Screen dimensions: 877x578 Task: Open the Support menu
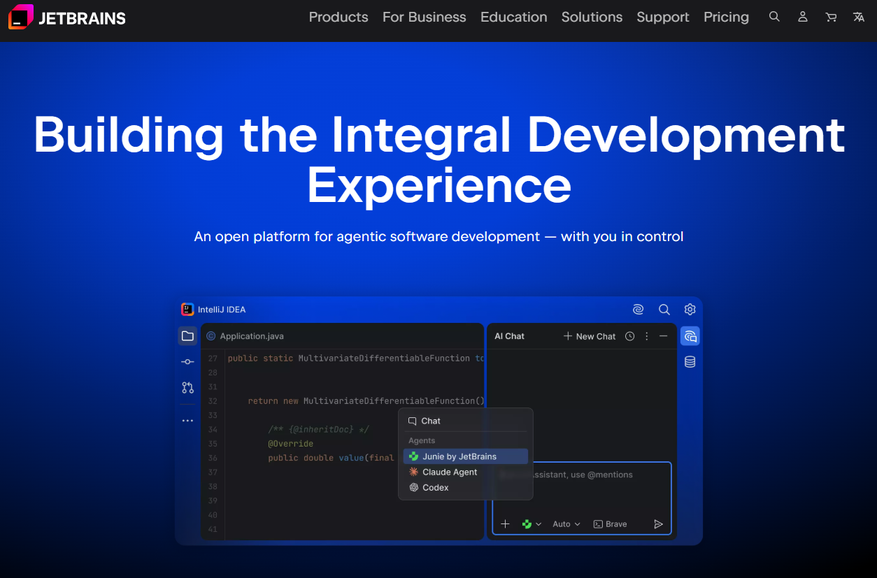663,17
